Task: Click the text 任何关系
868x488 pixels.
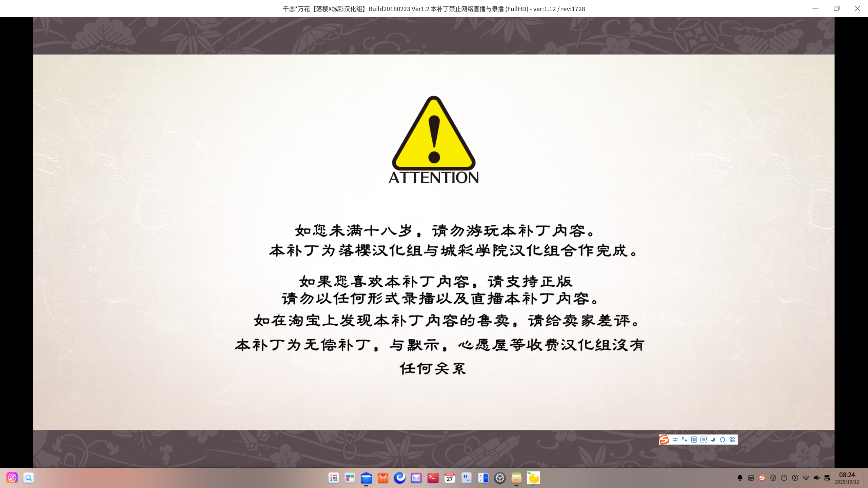Action: (433, 368)
